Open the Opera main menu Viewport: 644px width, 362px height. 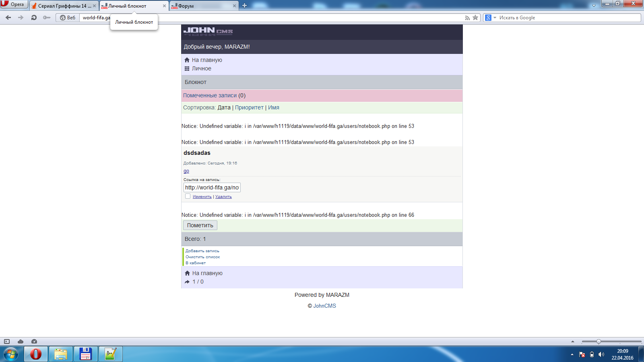point(14,4)
